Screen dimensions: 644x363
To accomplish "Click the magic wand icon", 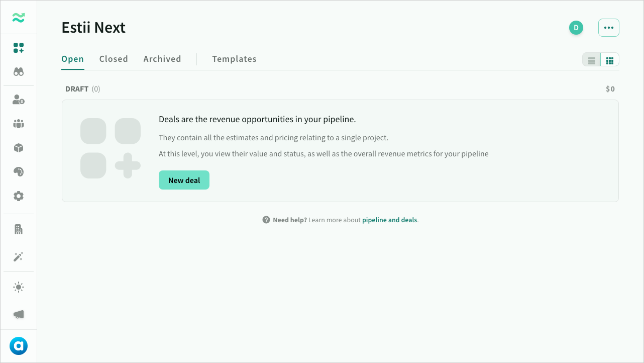I will 19,257.
